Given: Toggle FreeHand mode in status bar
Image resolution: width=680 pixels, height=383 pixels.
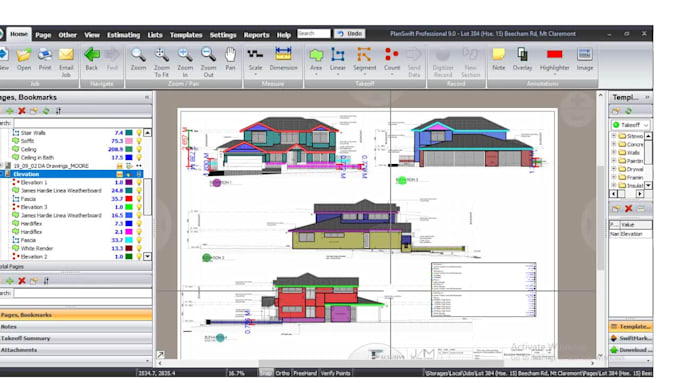Looking at the screenshot, I should point(305,373).
